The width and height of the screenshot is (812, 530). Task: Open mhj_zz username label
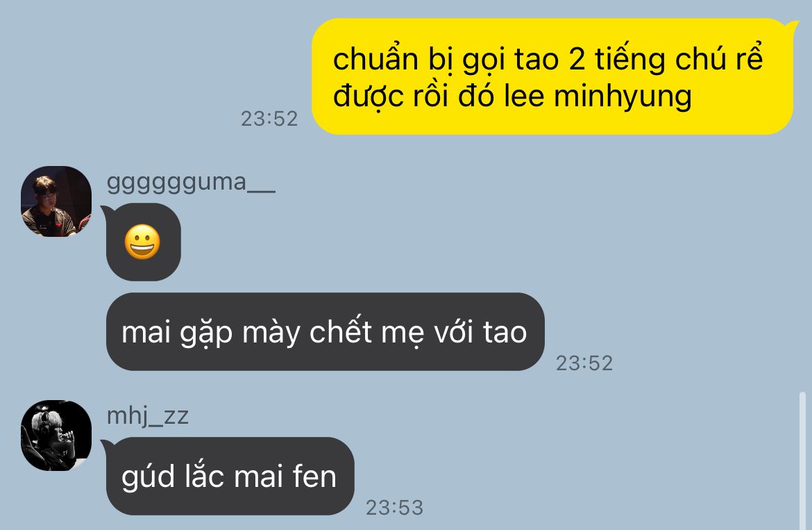click(x=148, y=416)
